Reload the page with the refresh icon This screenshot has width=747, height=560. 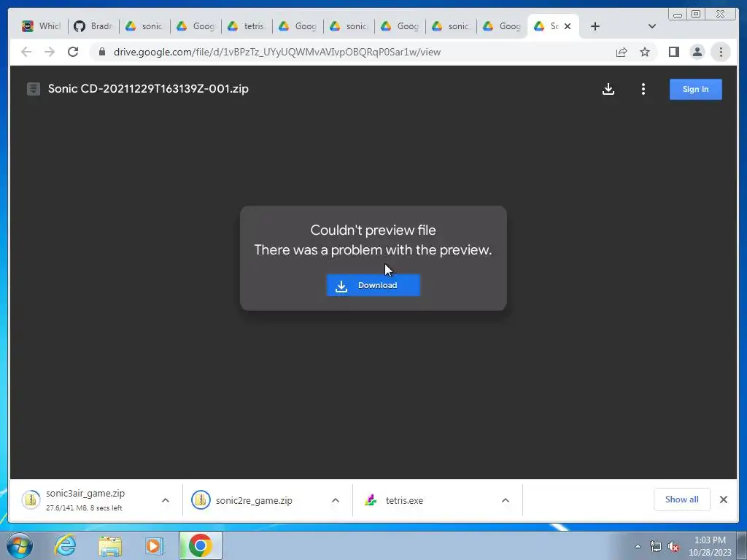tap(73, 52)
